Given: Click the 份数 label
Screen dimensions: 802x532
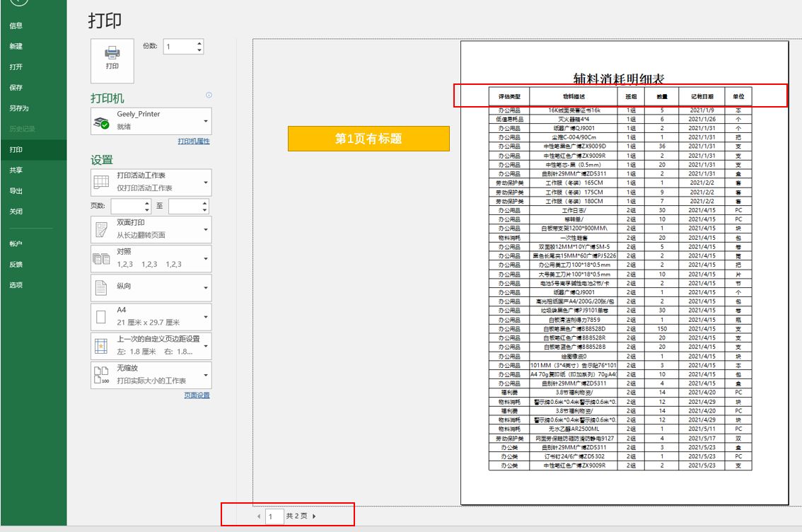Looking at the screenshot, I should (x=150, y=46).
